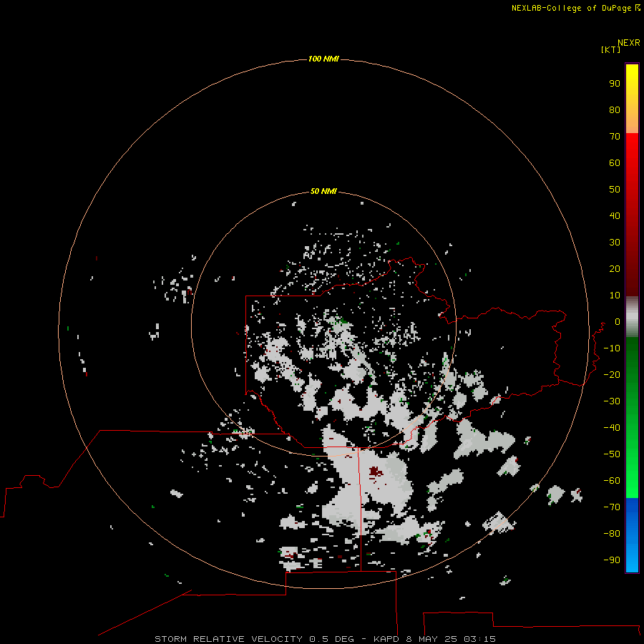The image size is (644, 644).
Task: Click the -10 tick label on scale
Action: [612, 348]
